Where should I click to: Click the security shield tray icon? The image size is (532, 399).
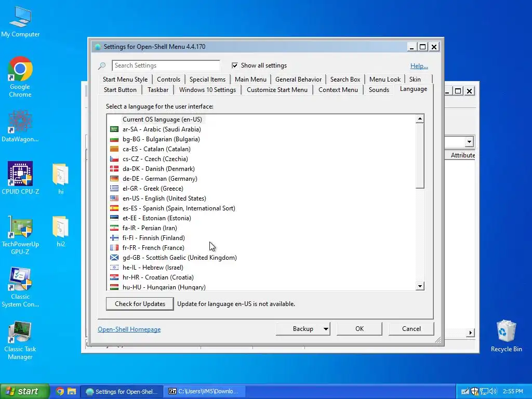tap(475, 392)
